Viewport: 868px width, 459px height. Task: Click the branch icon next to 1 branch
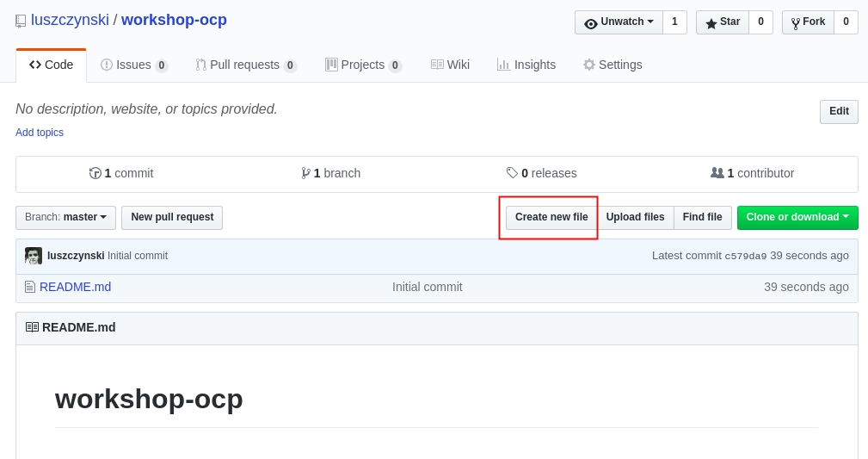[305, 173]
